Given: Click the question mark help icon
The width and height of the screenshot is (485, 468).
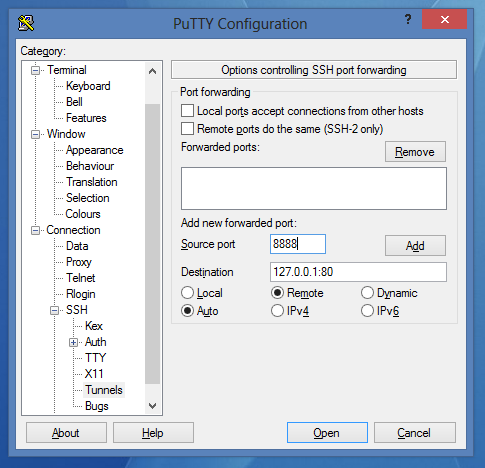Looking at the screenshot, I should click(x=408, y=19).
